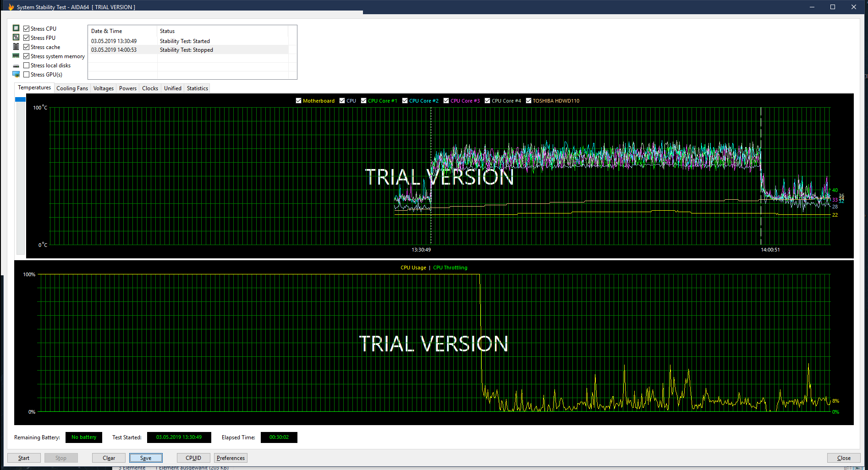Select the Stability Test: Stopped log row

coord(188,50)
